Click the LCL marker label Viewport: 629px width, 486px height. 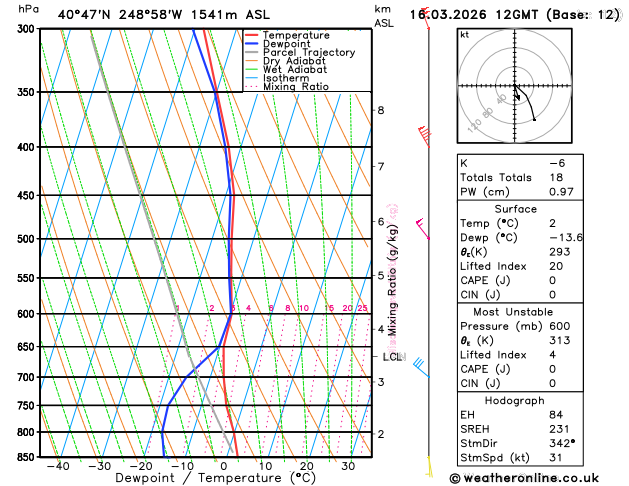392,357
